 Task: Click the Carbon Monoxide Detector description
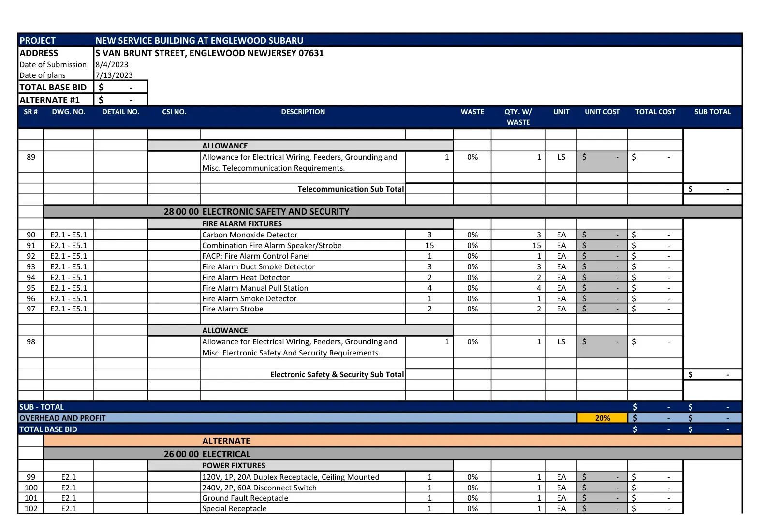(x=303, y=235)
